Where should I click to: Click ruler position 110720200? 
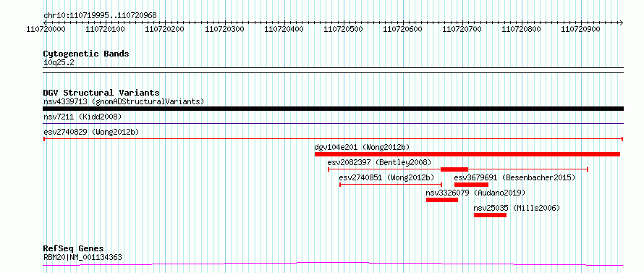point(165,30)
